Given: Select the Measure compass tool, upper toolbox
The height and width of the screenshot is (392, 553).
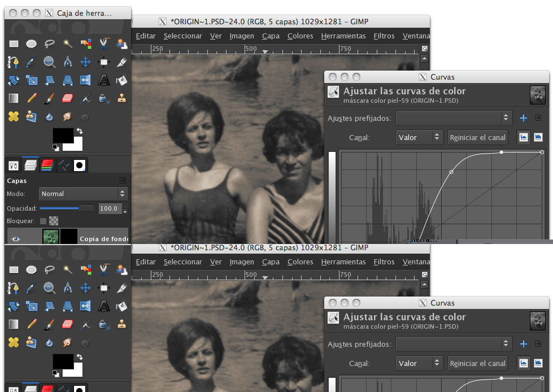Looking at the screenshot, I should click(x=68, y=62).
